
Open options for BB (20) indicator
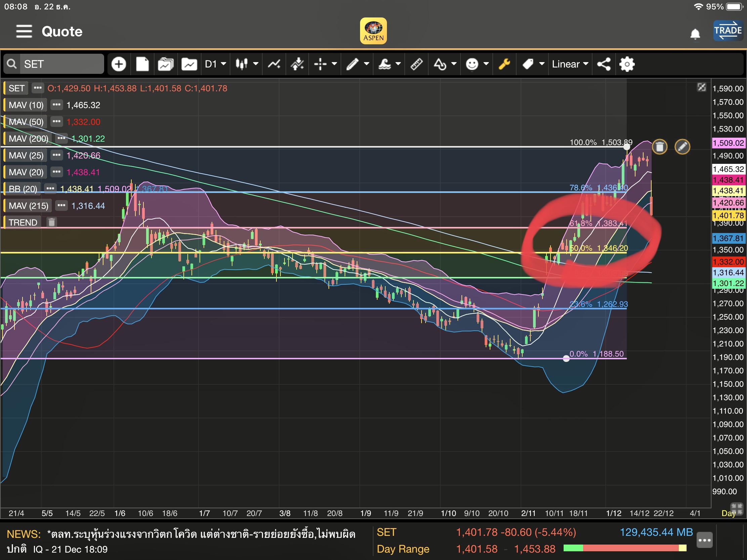50,189
